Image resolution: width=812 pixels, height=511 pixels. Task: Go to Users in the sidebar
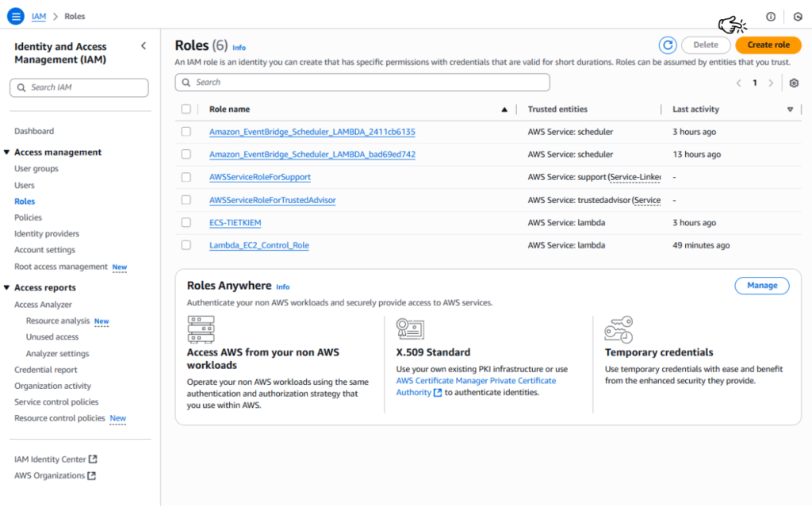[x=25, y=185]
